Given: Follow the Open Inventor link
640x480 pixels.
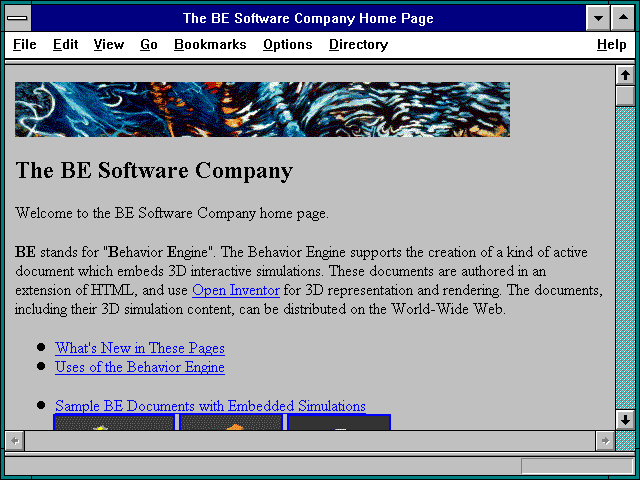Looking at the screenshot, I should (236, 290).
